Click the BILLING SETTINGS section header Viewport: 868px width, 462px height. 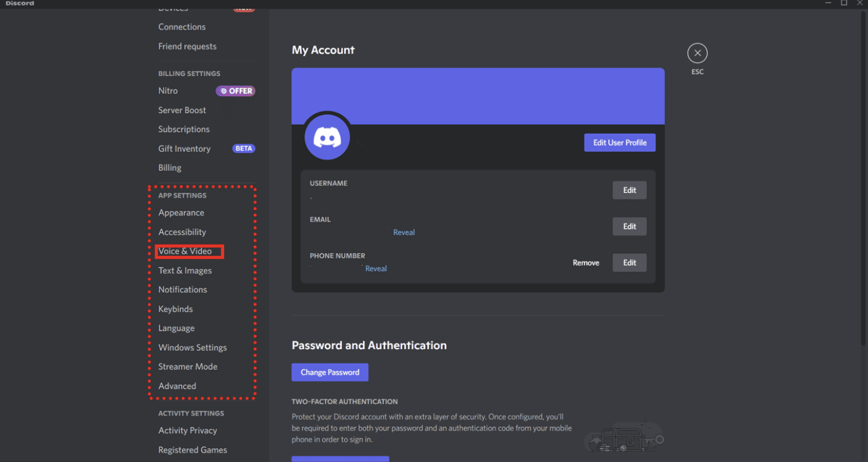189,73
